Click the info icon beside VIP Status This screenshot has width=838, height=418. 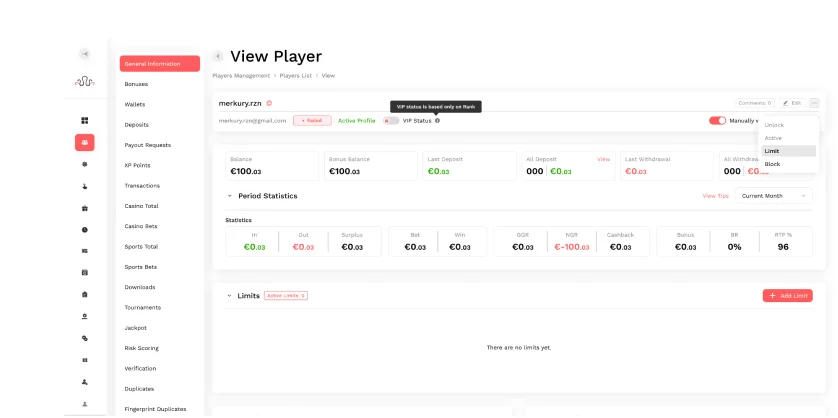click(x=437, y=120)
